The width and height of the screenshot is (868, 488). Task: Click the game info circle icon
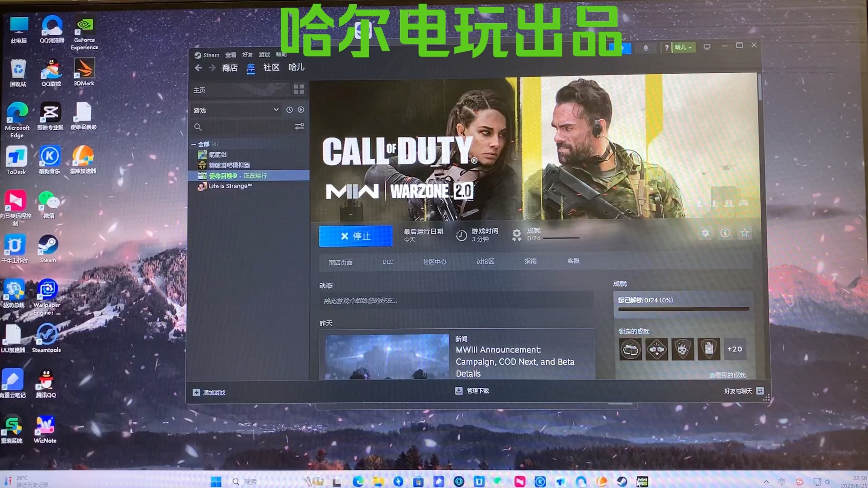(725, 233)
